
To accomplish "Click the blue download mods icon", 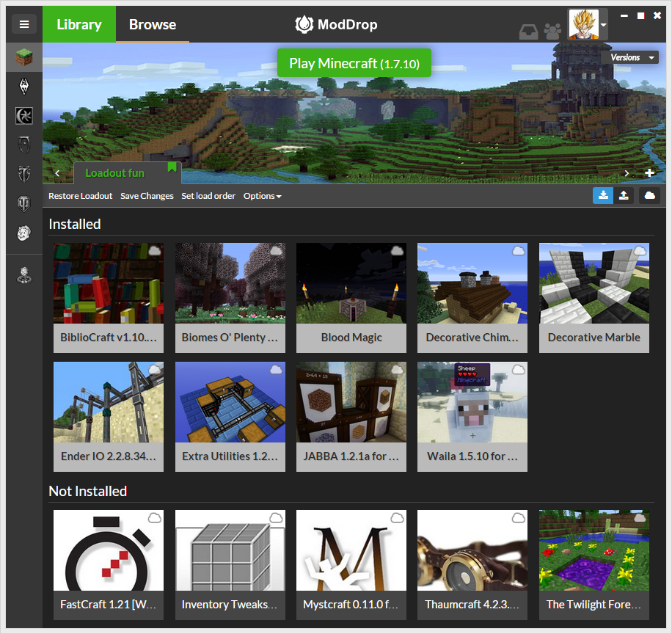I will coord(603,195).
